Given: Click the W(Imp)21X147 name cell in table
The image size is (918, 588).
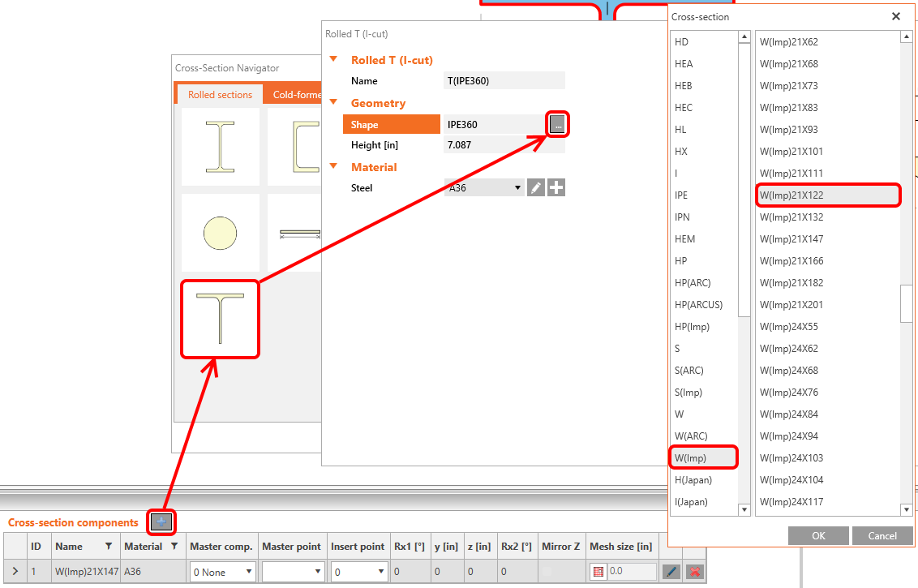Looking at the screenshot, I should click(86, 572).
